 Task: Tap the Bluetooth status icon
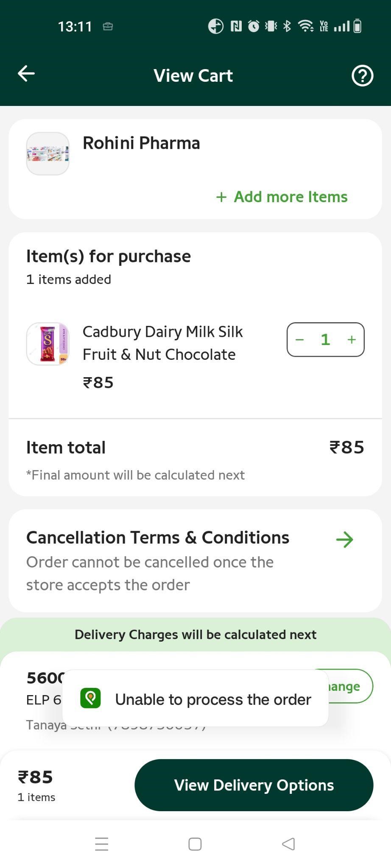click(287, 26)
